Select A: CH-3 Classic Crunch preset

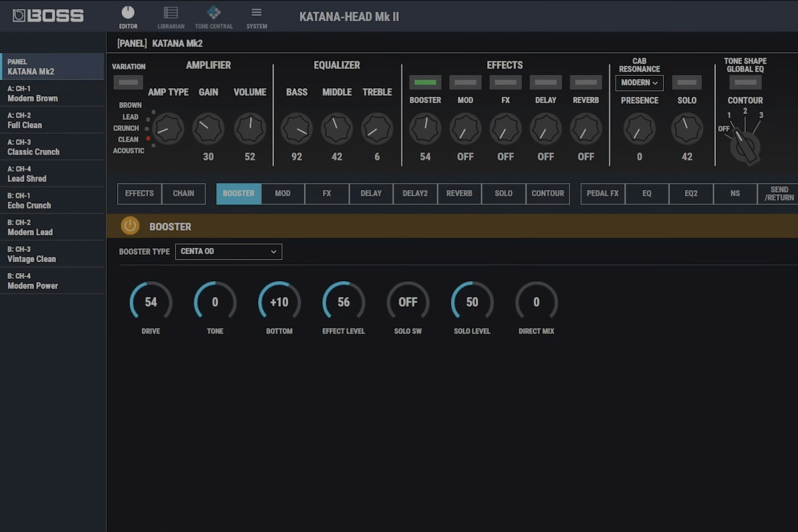pyautogui.click(x=52, y=147)
